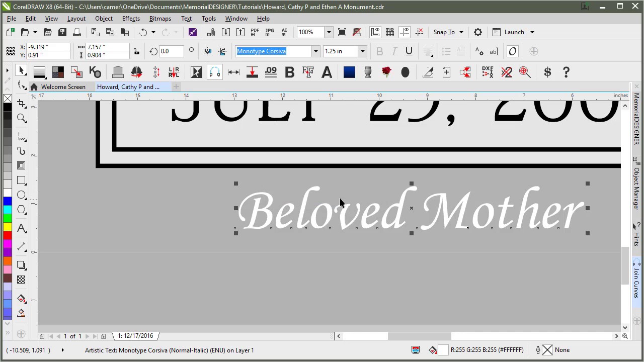Select page tab 1: 12/17/2016

click(135, 336)
